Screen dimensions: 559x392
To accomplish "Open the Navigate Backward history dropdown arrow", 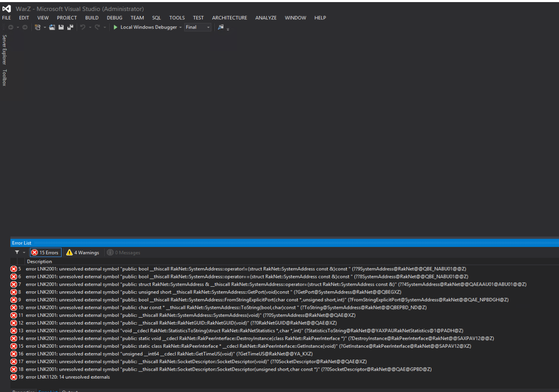I will (x=18, y=28).
